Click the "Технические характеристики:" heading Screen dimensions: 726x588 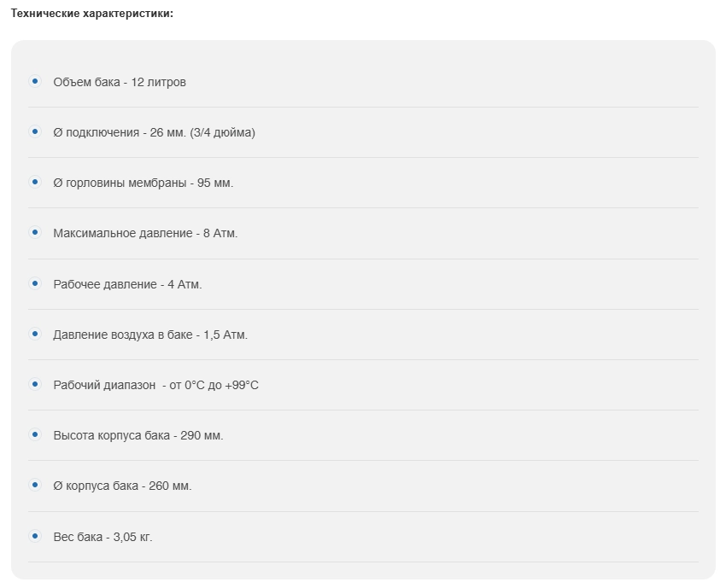[92, 15]
